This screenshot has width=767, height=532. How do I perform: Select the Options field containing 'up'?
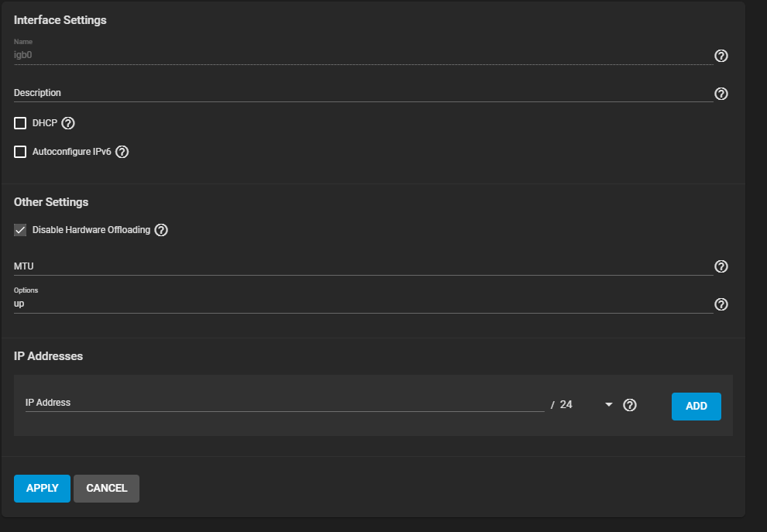point(363,304)
